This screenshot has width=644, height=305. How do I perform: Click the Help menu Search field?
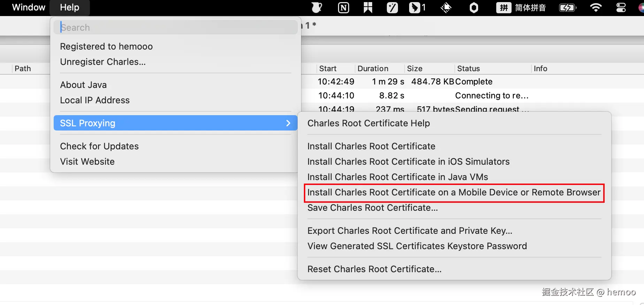pyautogui.click(x=176, y=27)
